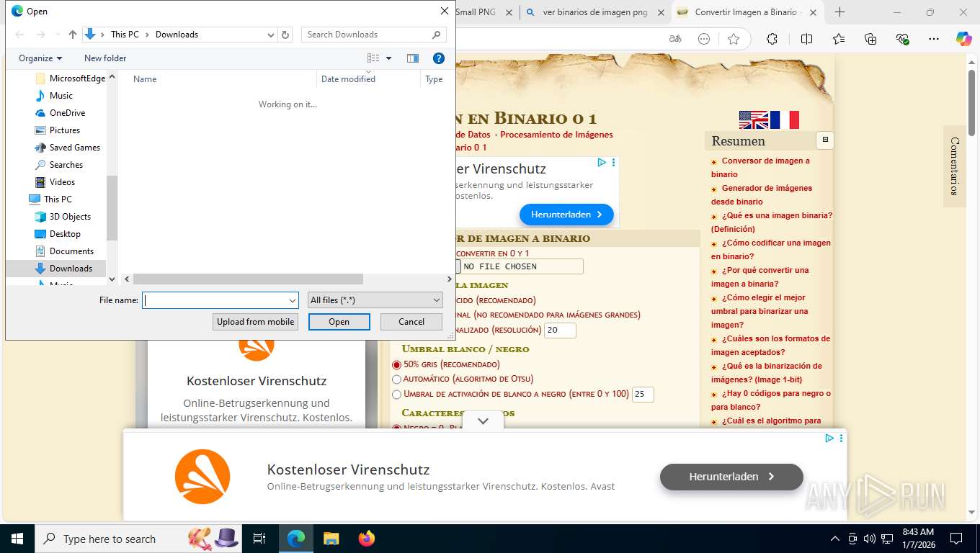Click the volume icon in system tray
980x553 pixels.
[x=870, y=539]
